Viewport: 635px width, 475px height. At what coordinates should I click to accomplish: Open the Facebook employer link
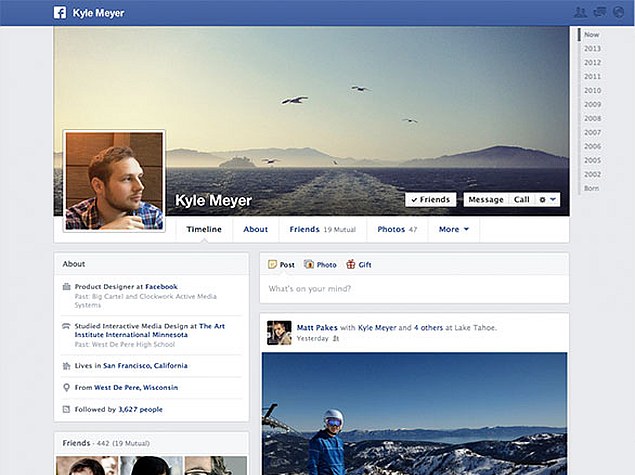(x=161, y=287)
